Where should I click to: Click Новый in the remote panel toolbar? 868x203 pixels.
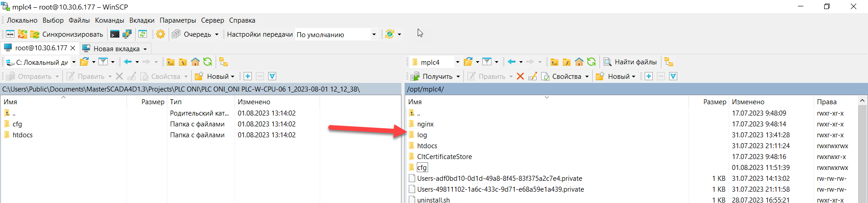click(615, 76)
